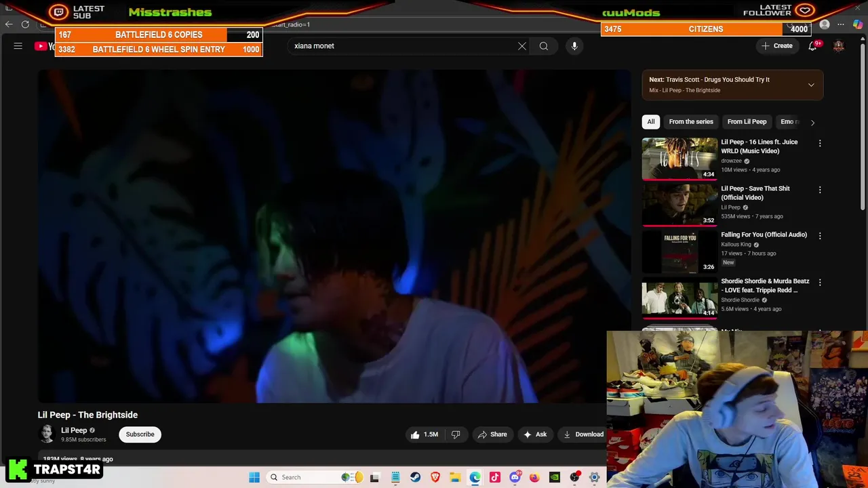Open the 'Falling For You' video thumbnail

click(x=679, y=251)
